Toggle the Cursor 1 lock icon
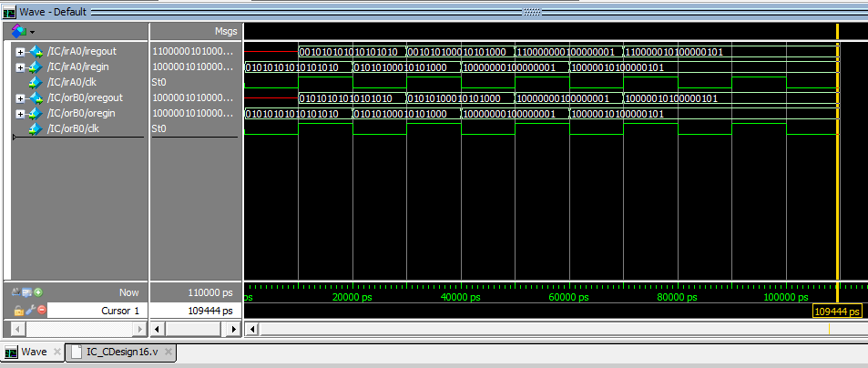This screenshot has width=868, height=368. 17,311
